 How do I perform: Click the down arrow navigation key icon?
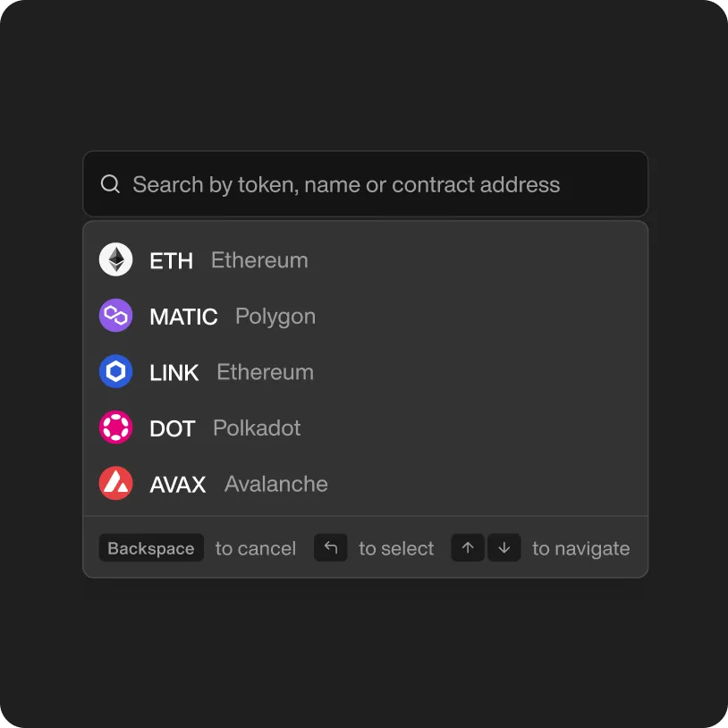click(x=504, y=547)
